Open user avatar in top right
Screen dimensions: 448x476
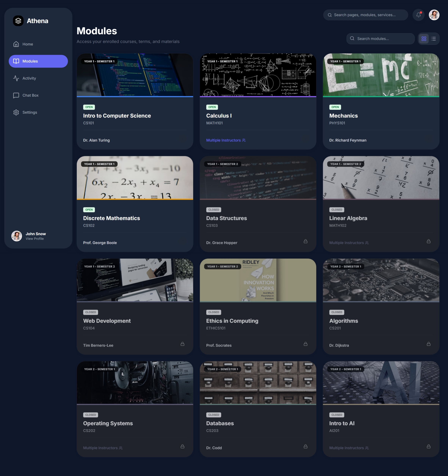(x=434, y=15)
